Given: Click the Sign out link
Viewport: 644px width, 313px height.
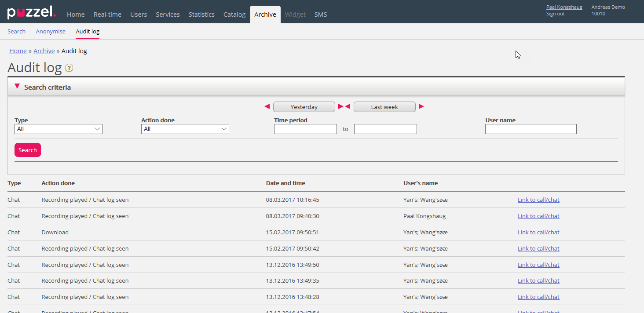Looking at the screenshot, I should coord(555,14).
